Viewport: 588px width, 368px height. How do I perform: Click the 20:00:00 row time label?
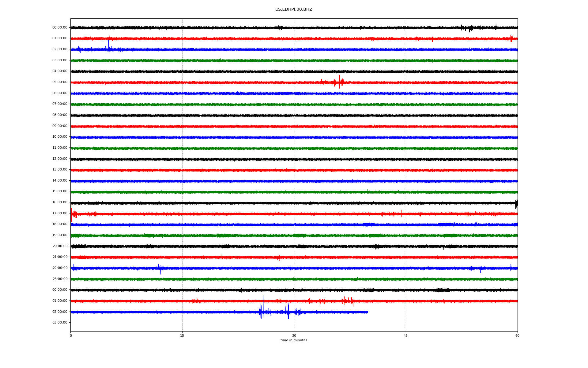point(60,246)
